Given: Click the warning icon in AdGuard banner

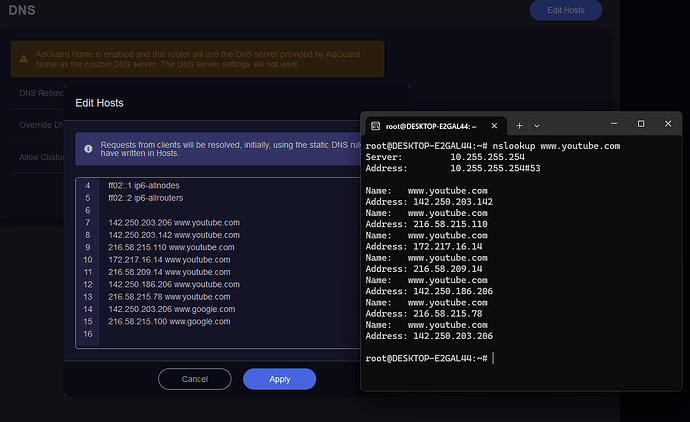Looking at the screenshot, I should pos(24,59).
